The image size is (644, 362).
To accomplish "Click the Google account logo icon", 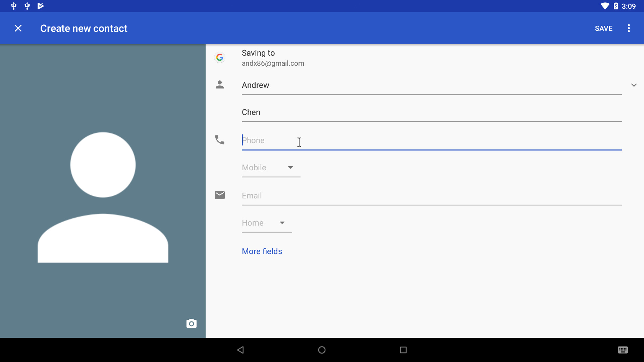I will [x=220, y=58].
